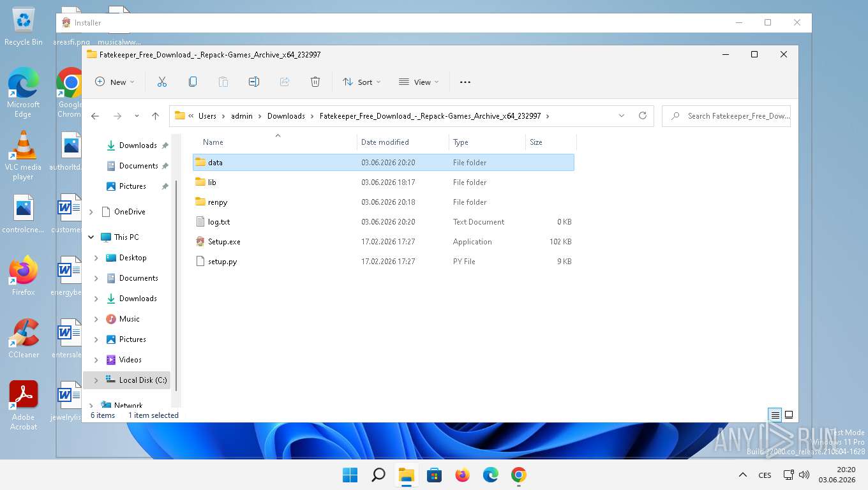Expand Local Disk (C:) node

tap(96, 380)
